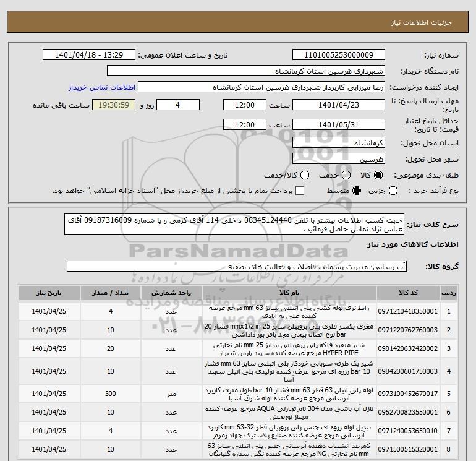Click the remaining days field showing 4
Screen dimensions: 476x461
pyautogui.click(x=178, y=105)
